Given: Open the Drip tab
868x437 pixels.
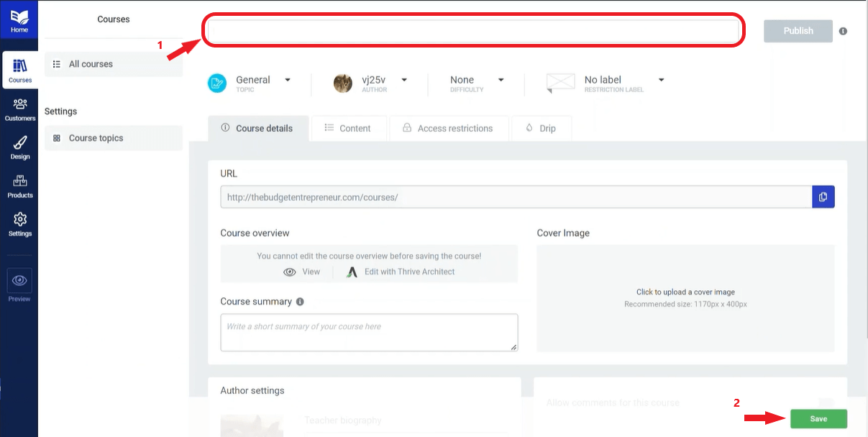Looking at the screenshot, I should [x=542, y=128].
